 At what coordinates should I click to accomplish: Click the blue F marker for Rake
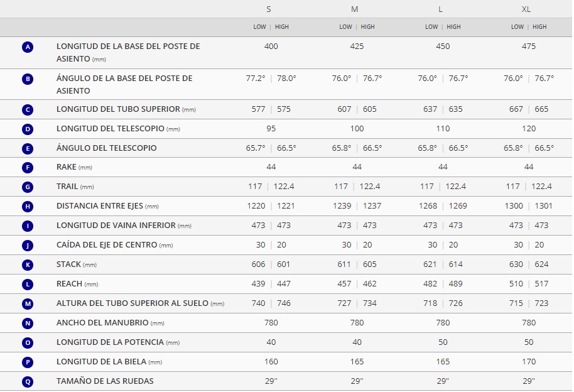coord(28,168)
